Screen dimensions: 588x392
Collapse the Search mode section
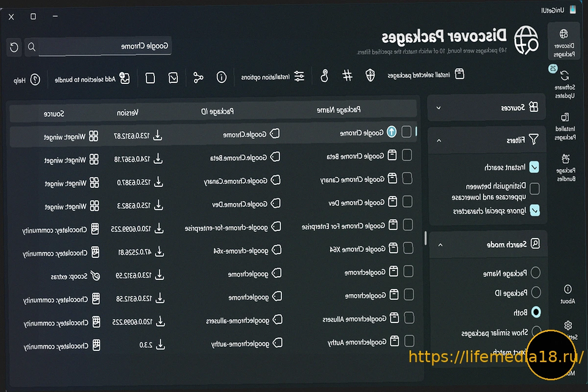tap(440, 244)
